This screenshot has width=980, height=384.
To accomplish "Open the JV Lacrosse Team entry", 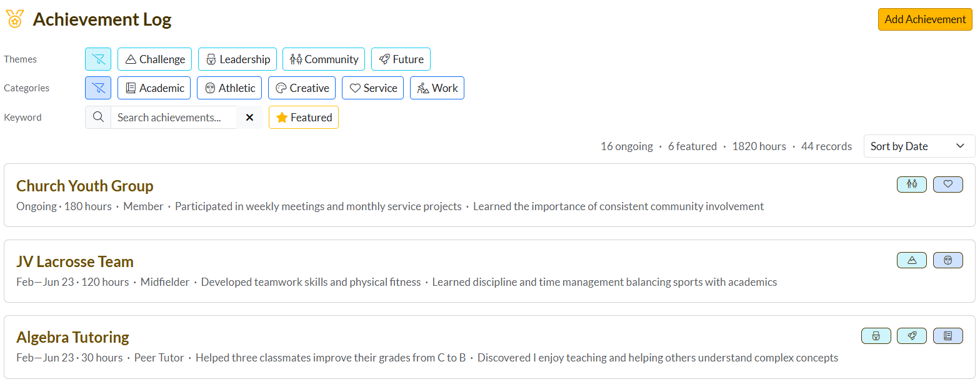I will coord(75,261).
